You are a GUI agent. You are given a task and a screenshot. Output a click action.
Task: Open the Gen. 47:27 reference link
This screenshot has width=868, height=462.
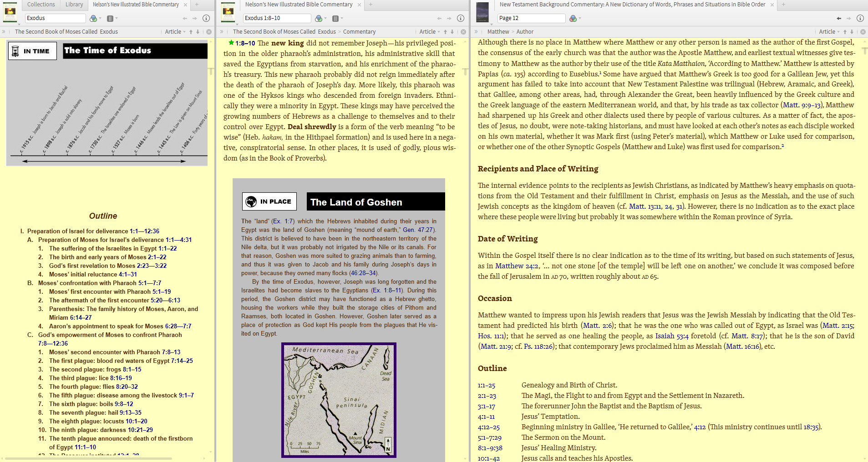(x=418, y=230)
